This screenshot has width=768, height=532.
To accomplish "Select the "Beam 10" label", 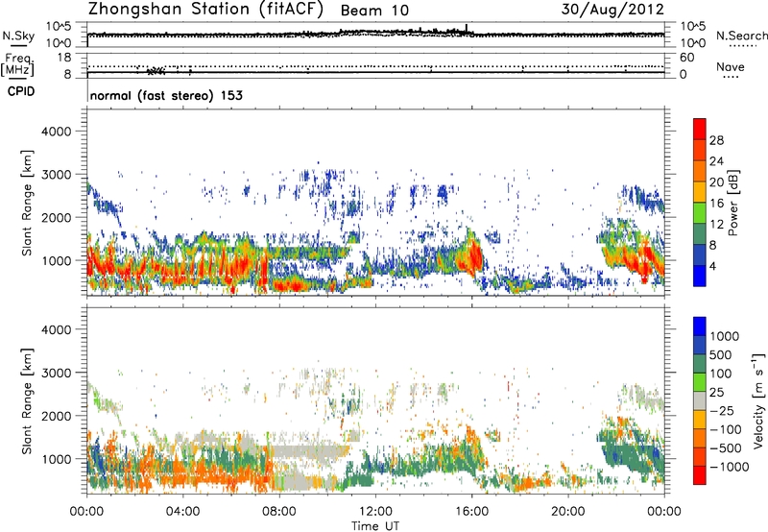I will (x=374, y=11).
